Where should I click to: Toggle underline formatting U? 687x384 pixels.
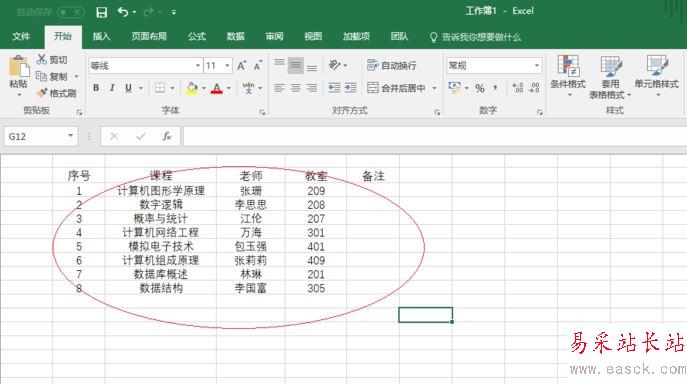[128, 88]
